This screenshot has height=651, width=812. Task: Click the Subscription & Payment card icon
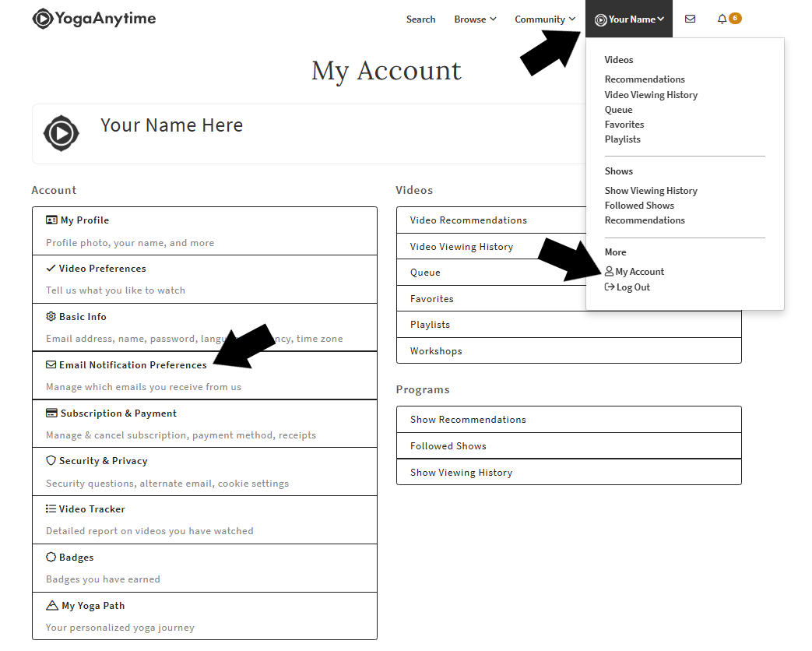click(x=51, y=413)
